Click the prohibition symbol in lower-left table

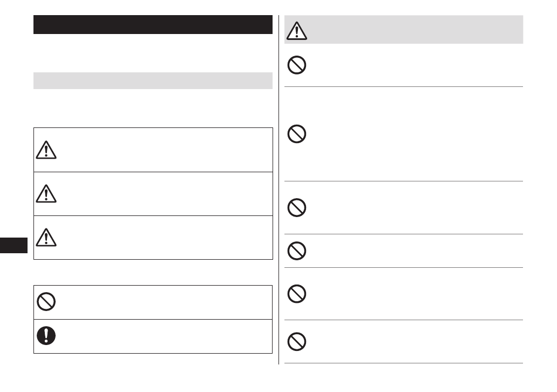pos(46,302)
